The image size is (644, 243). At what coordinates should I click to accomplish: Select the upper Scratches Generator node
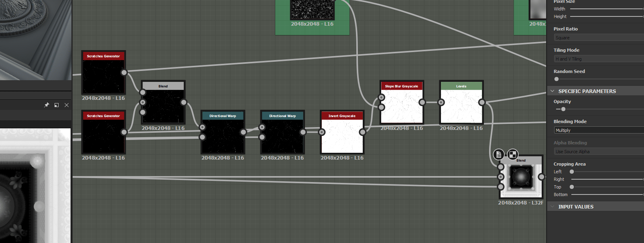coord(103,73)
